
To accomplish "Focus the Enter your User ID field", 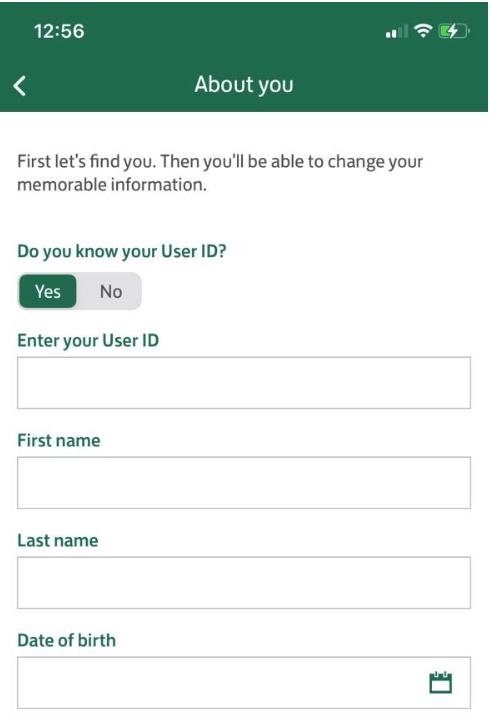I will tap(244, 383).
